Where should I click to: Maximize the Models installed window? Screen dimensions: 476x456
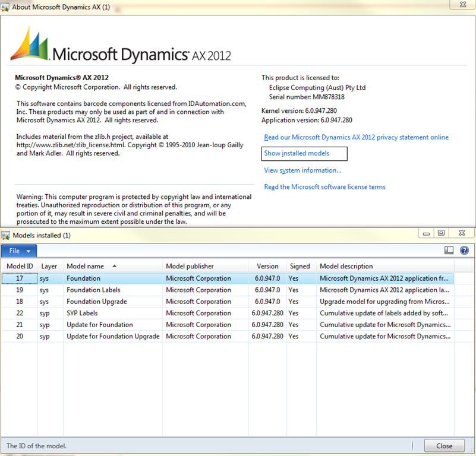tap(441, 233)
